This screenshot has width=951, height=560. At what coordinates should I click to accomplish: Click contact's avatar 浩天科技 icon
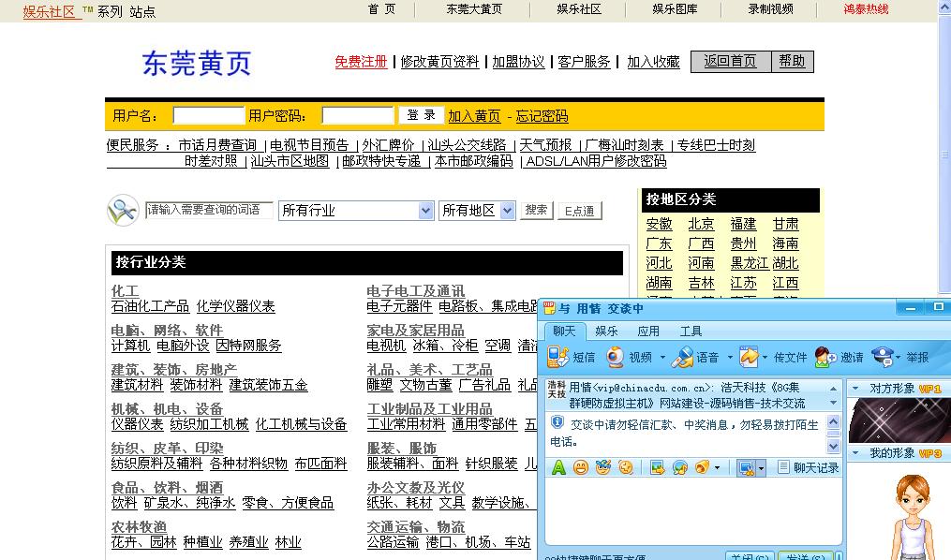click(557, 390)
